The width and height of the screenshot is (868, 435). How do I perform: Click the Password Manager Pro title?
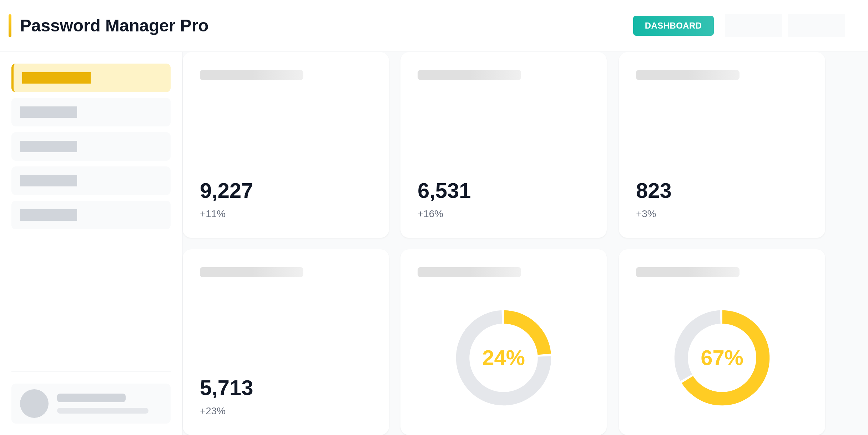114,26
